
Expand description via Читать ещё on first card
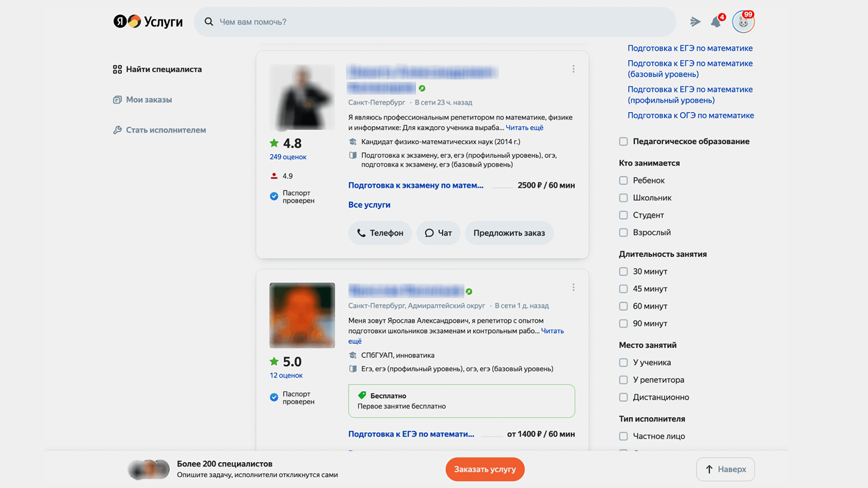[524, 128]
